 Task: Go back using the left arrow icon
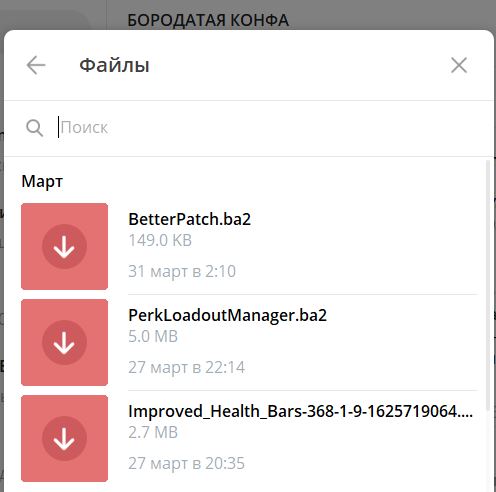(x=36, y=65)
